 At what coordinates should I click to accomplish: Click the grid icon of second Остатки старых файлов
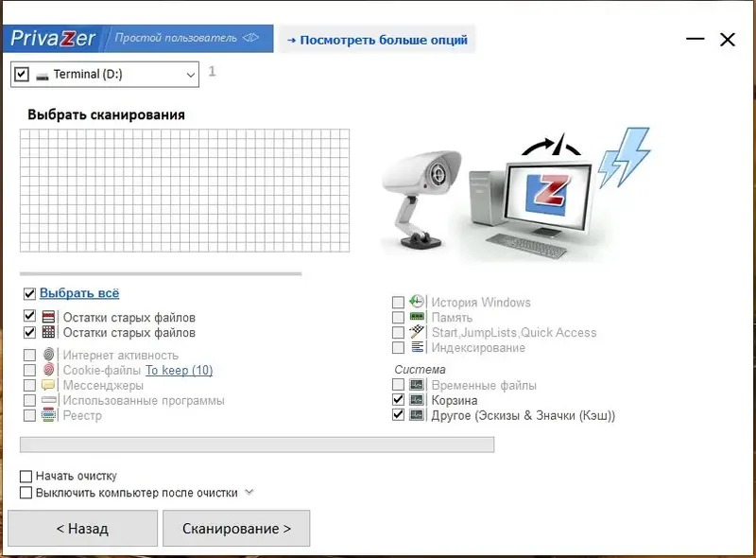49,332
